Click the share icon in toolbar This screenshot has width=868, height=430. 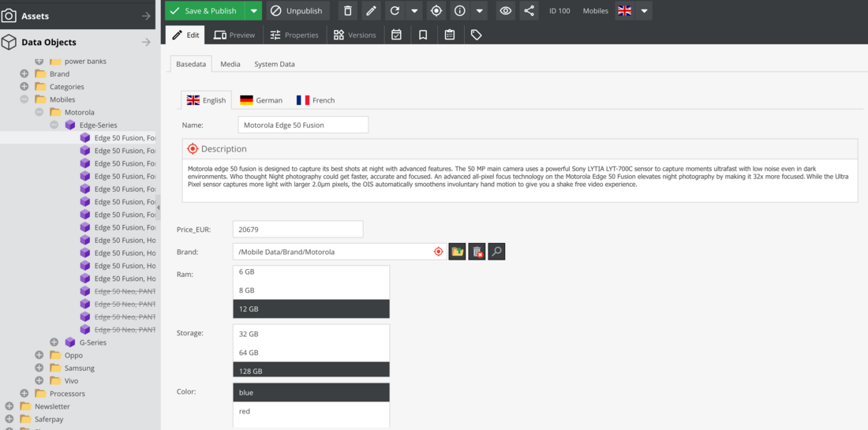pos(529,11)
